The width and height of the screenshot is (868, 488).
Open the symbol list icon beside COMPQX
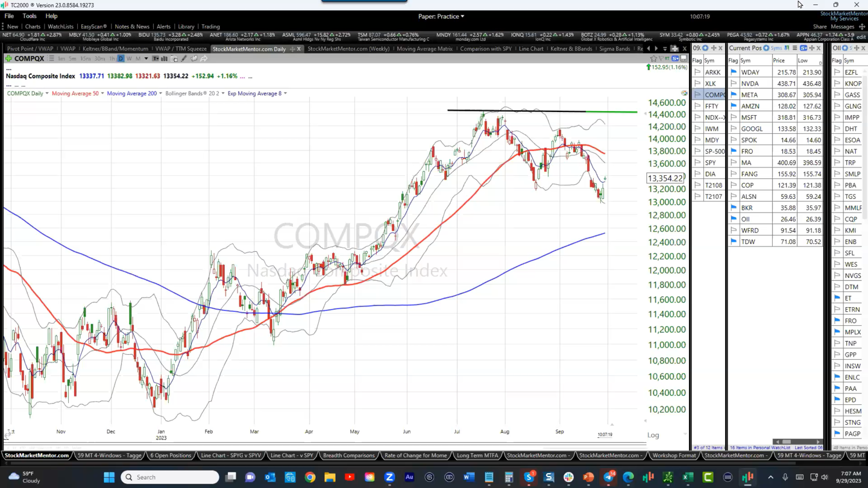(x=51, y=58)
